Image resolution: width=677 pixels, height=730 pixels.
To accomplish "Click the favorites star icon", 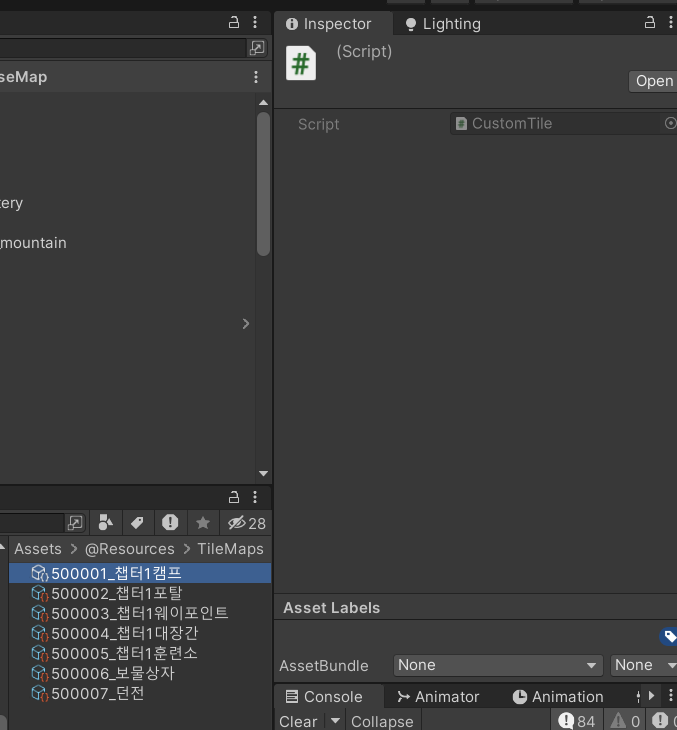I will [203, 523].
